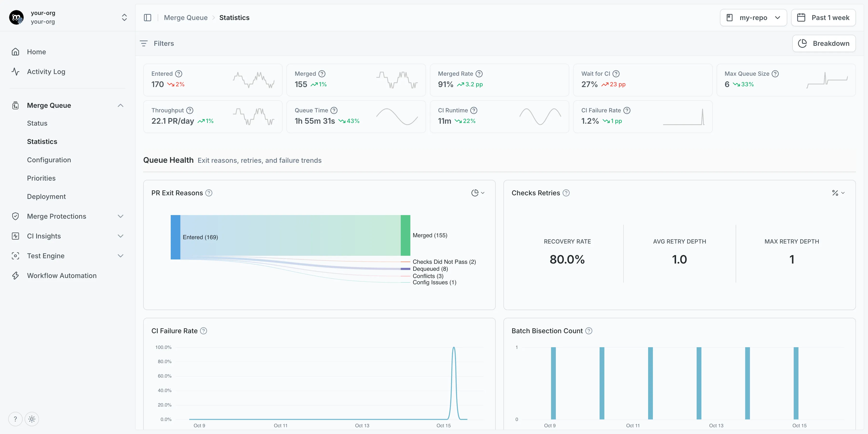The image size is (868, 434).
Task: Open Merge Queue Configuration page
Action: [x=49, y=160]
